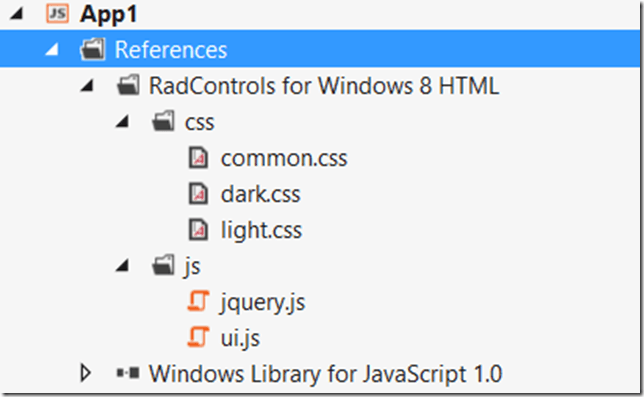The height and width of the screenshot is (397, 644).
Task: Select the Windows Library for JavaScript 1.0 label
Action: coord(325,374)
